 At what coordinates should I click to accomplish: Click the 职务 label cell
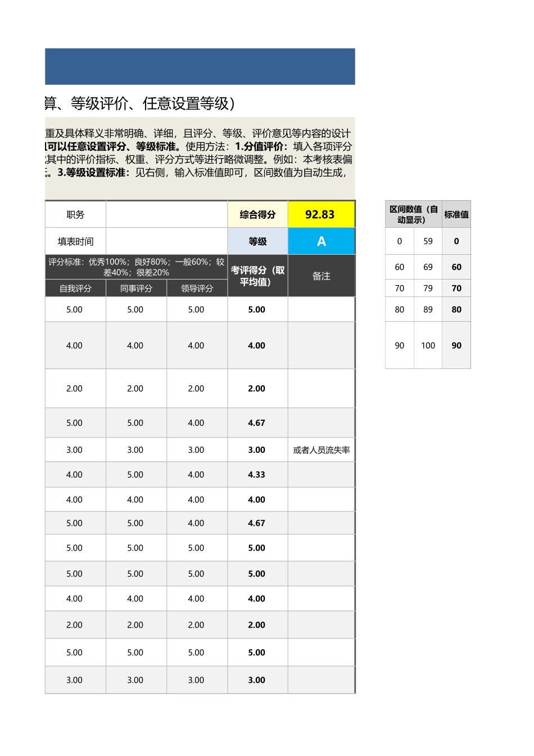click(75, 214)
